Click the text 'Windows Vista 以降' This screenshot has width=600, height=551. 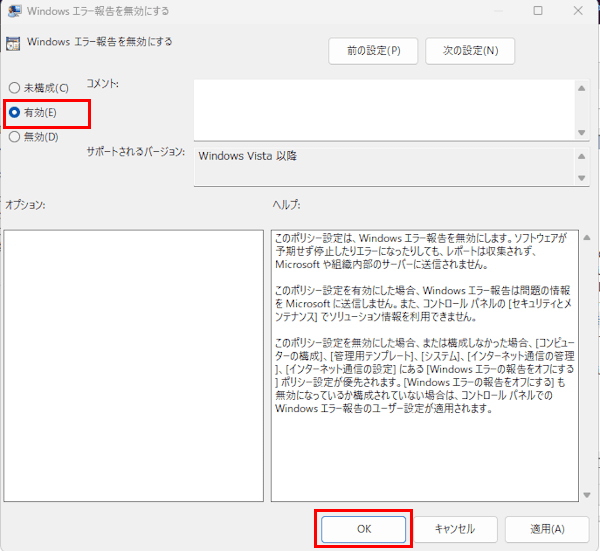pos(248,156)
